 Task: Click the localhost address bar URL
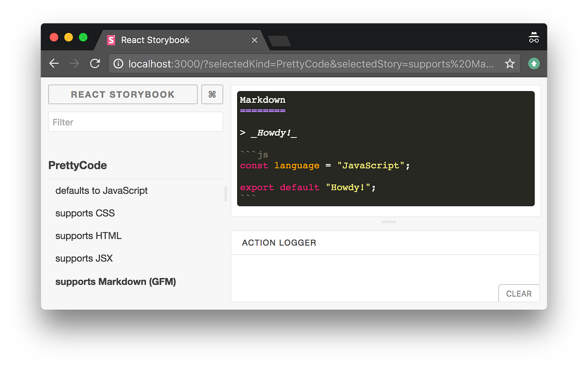[311, 64]
